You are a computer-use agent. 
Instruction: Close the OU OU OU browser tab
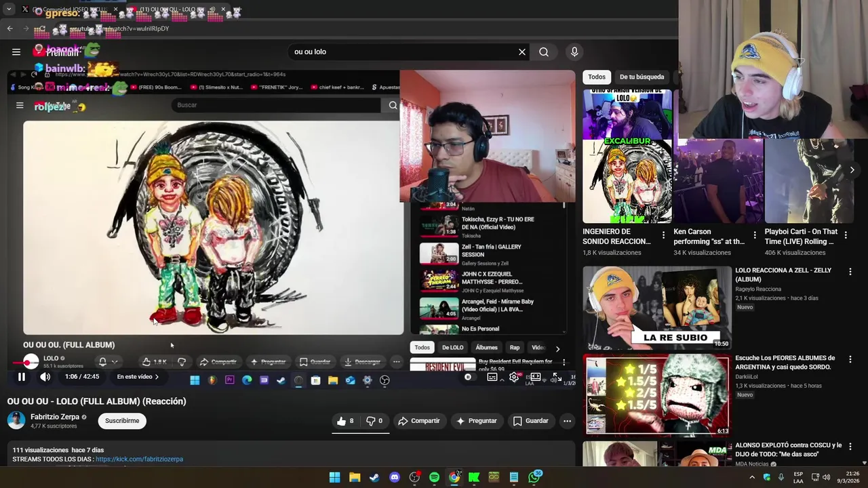point(223,9)
